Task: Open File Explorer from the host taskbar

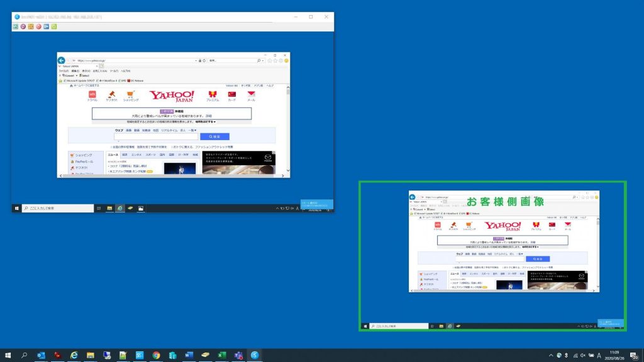Action: (91, 355)
